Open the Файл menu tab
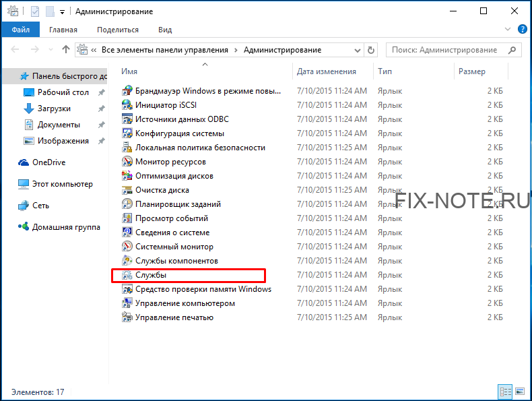This screenshot has width=532, height=401. pyautogui.click(x=21, y=30)
